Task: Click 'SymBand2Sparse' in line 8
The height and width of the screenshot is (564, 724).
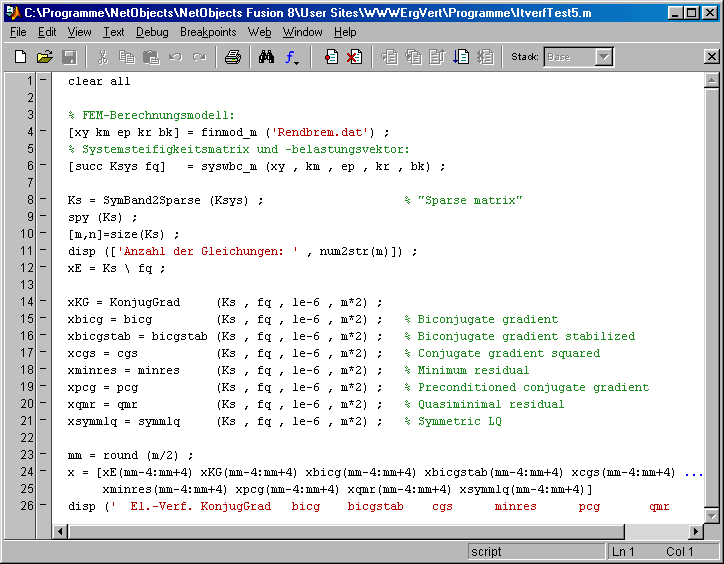Action: [151, 200]
